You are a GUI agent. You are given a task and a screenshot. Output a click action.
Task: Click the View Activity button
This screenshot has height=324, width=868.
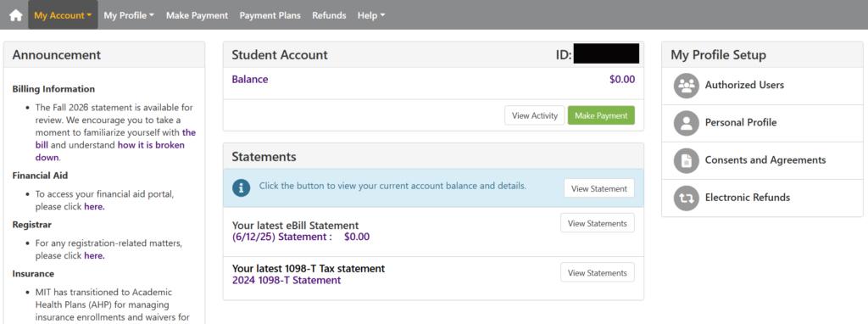coord(535,115)
